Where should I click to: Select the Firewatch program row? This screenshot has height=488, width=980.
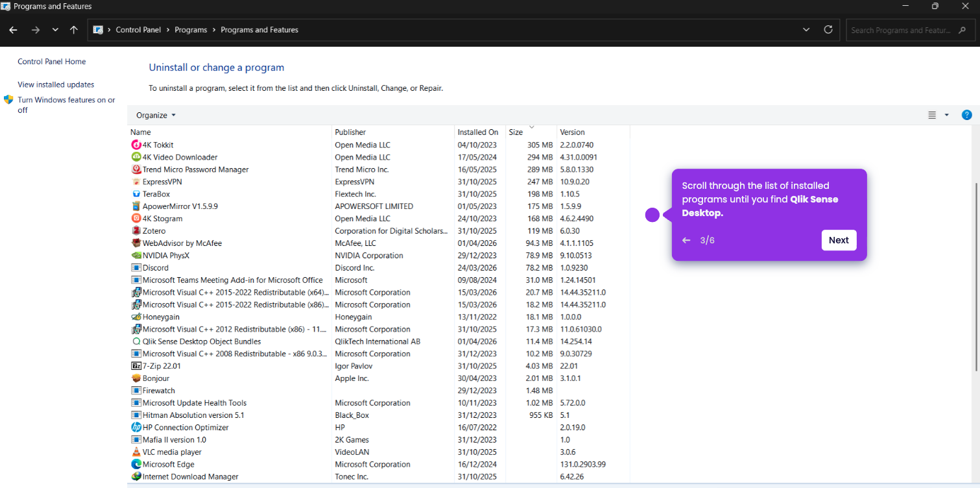(379, 391)
